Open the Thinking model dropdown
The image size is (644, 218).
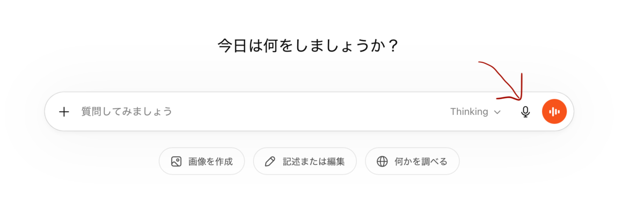point(475,112)
